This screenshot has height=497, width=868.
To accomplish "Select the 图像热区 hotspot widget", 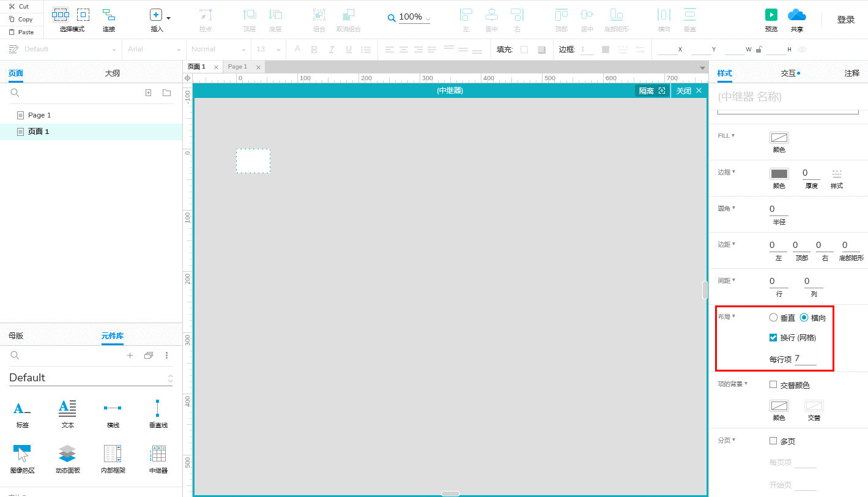I will [x=22, y=460].
